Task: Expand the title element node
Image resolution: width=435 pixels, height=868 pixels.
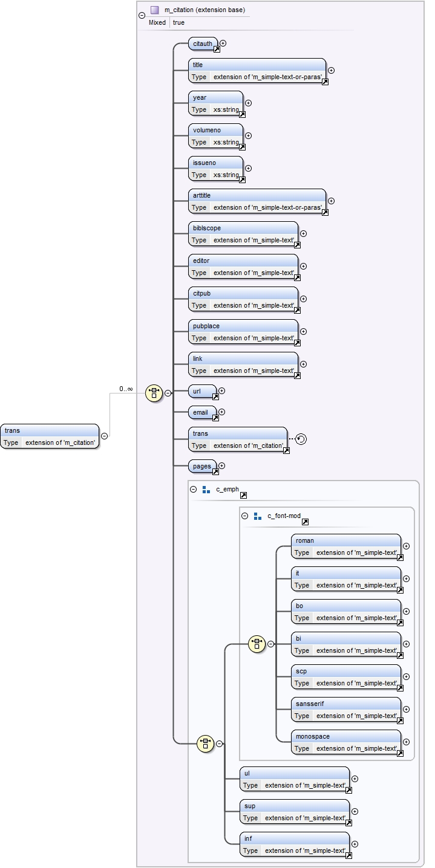Action: point(331,71)
